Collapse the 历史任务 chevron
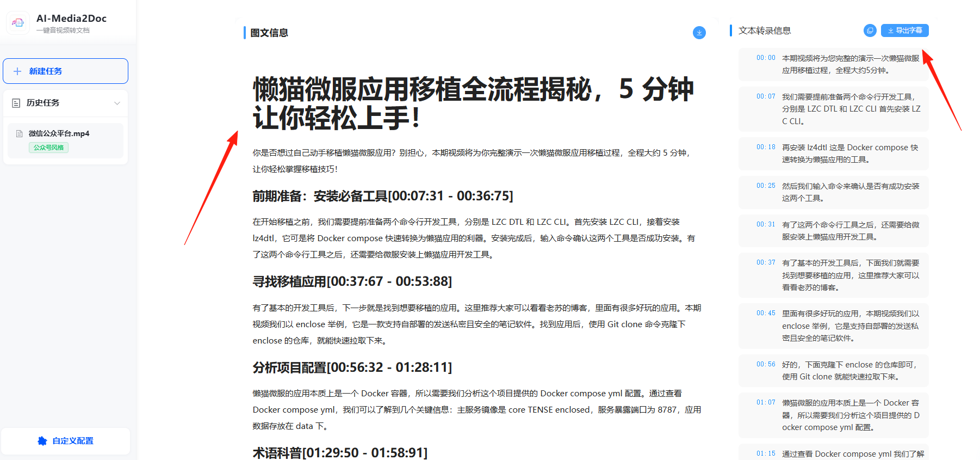980x460 pixels. (x=117, y=103)
